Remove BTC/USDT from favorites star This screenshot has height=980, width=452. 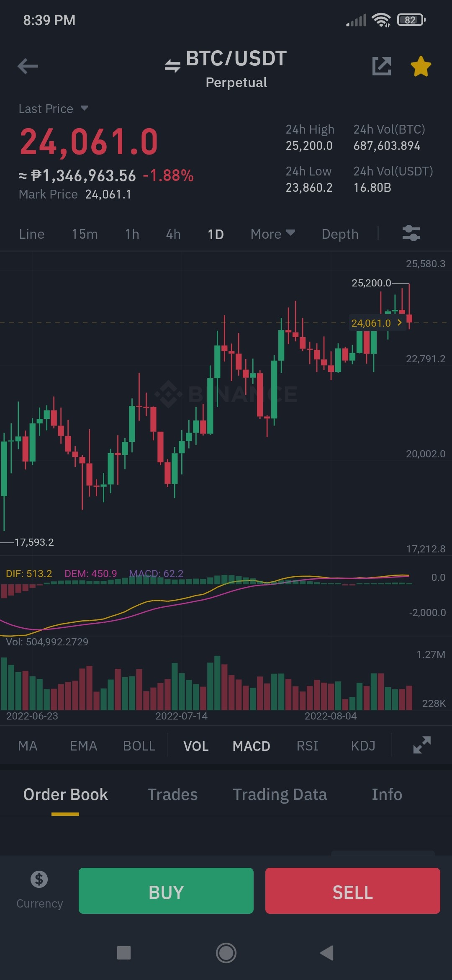click(x=421, y=66)
